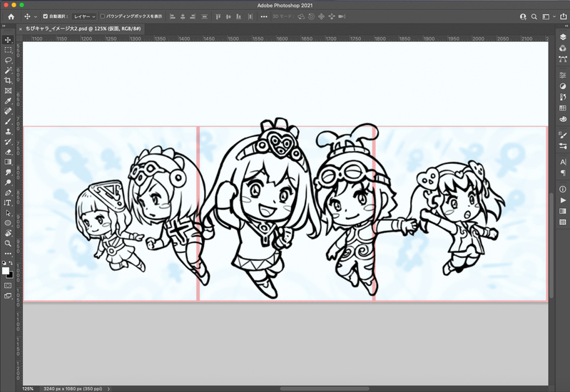Align top edges button

(218, 16)
